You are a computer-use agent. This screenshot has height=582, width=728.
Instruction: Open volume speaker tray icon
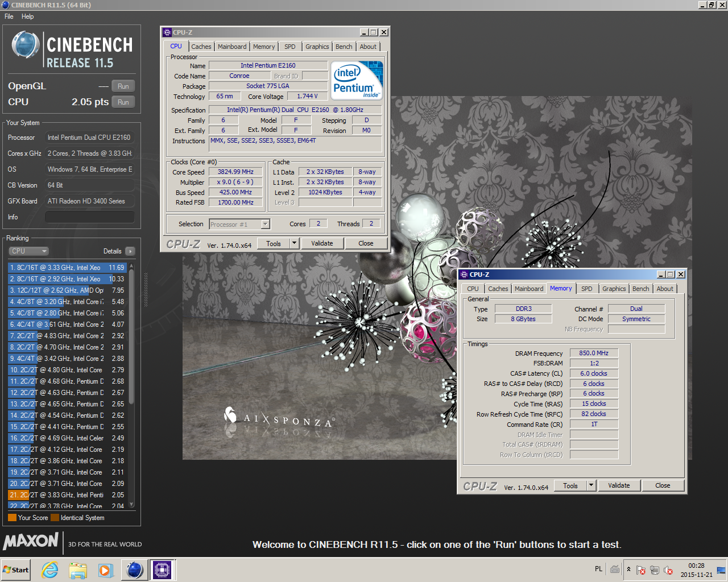[x=668, y=570]
